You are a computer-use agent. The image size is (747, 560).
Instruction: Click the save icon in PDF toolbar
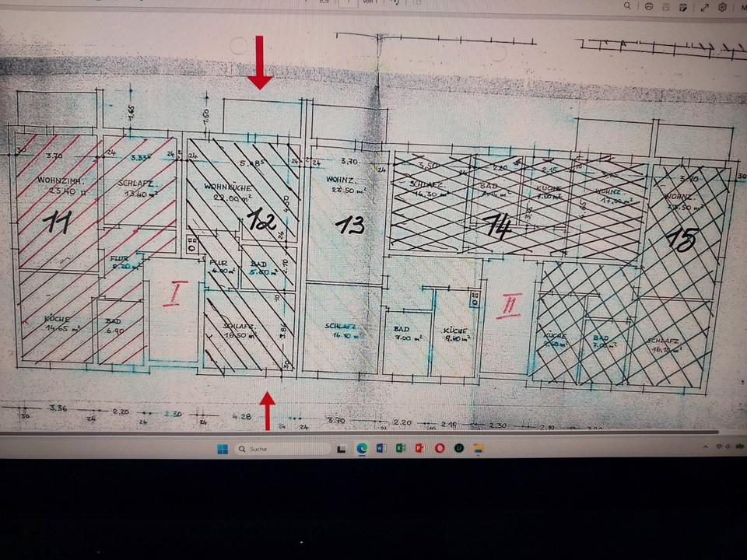(x=666, y=6)
